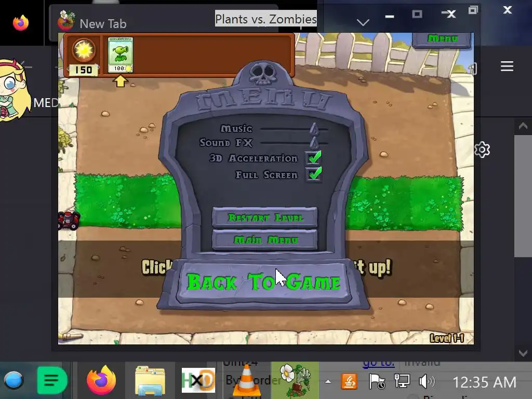Click the 'go to:' link behind the taskbar
Image resolution: width=532 pixels, height=399 pixels.
point(379,363)
